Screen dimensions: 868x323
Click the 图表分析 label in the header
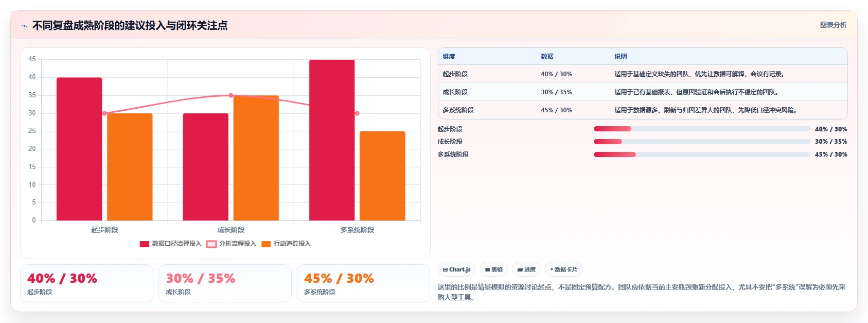click(833, 25)
